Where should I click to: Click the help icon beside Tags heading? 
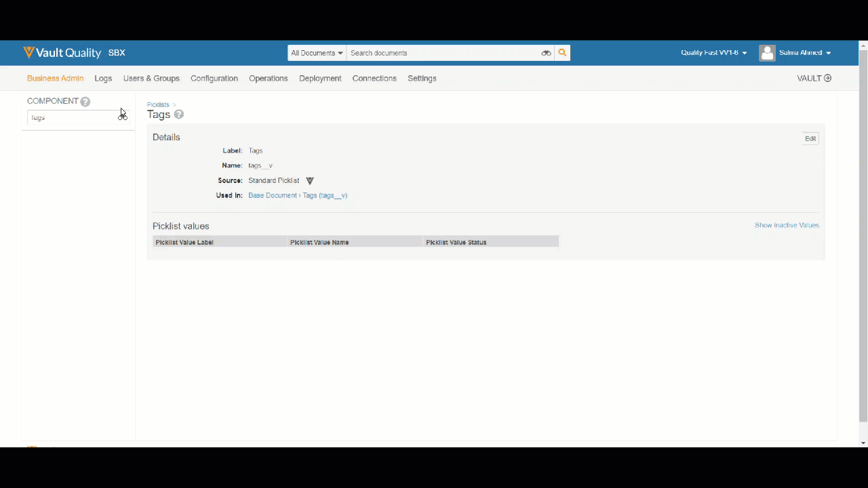pyautogui.click(x=179, y=115)
